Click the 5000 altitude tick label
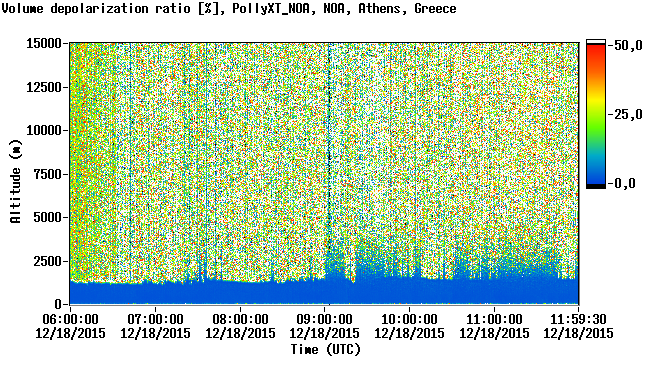Screen dimensions: 665x389 coord(47,217)
